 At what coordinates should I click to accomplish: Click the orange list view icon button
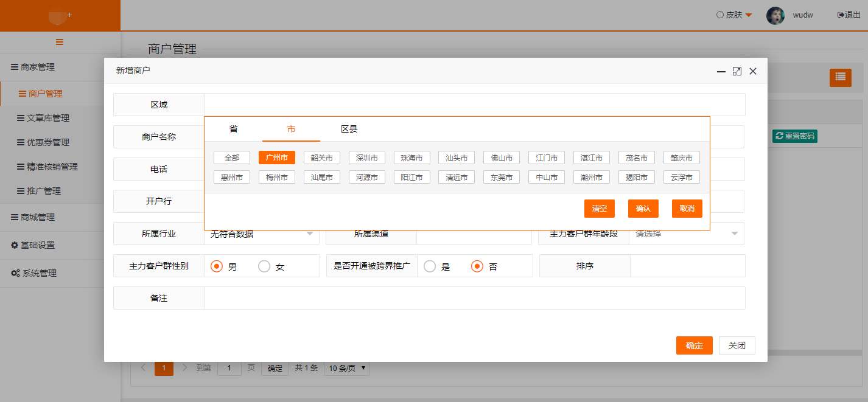click(x=840, y=77)
